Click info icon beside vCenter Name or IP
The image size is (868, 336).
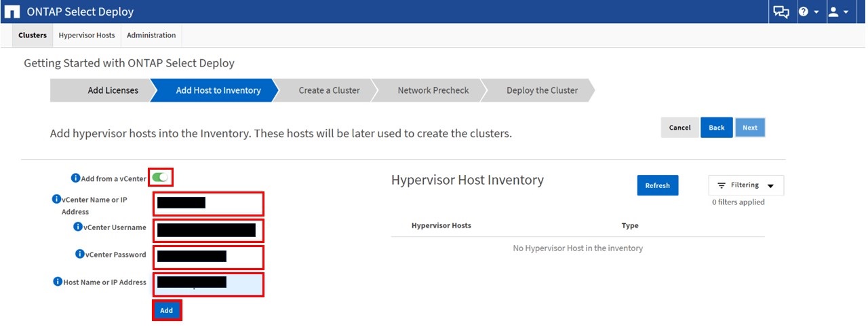click(x=56, y=200)
